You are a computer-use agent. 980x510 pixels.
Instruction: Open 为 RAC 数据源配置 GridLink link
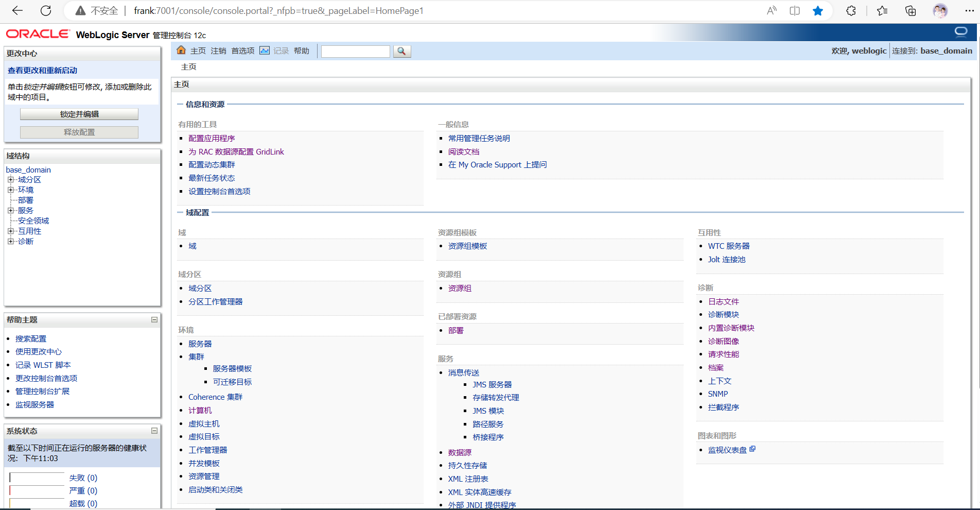[x=236, y=151]
